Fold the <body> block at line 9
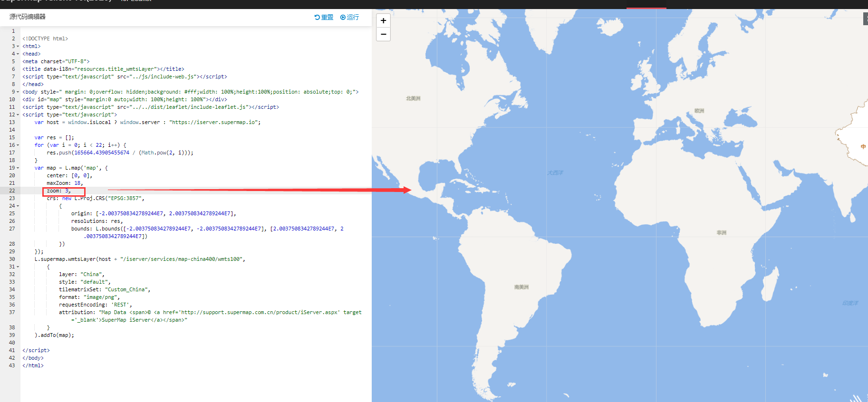Image resolution: width=868 pixels, height=402 pixels. pos(18,92)
